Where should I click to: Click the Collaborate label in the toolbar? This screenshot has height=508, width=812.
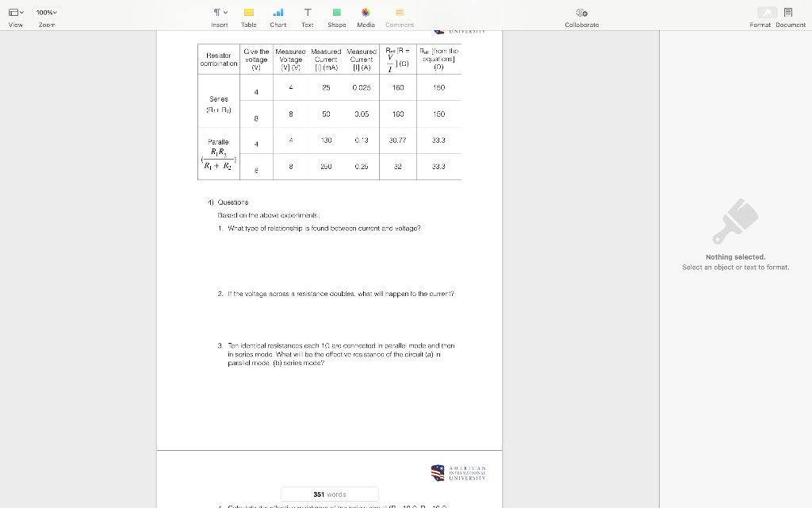(x=581, y=25)
